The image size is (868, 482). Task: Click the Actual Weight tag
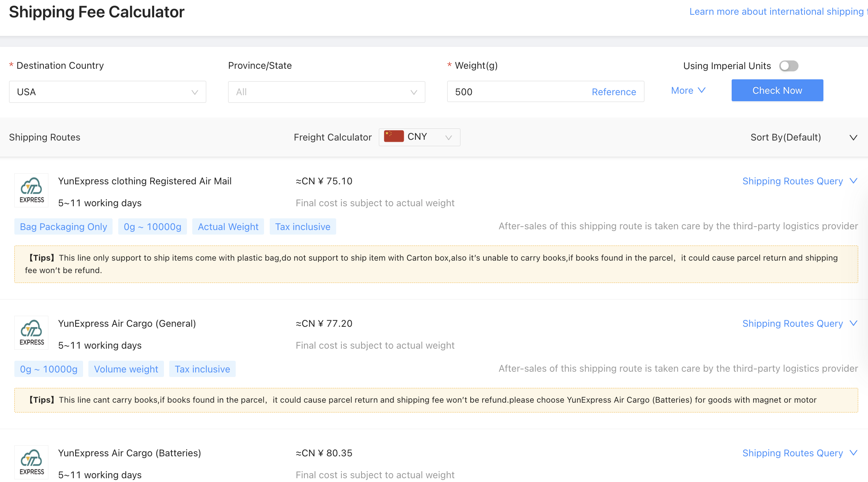pos(228,227)
